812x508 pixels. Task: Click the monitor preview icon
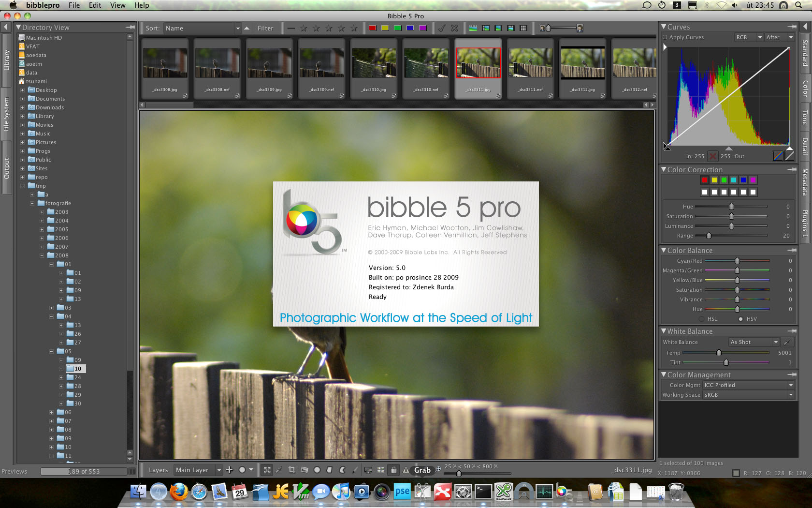[368, 470]
